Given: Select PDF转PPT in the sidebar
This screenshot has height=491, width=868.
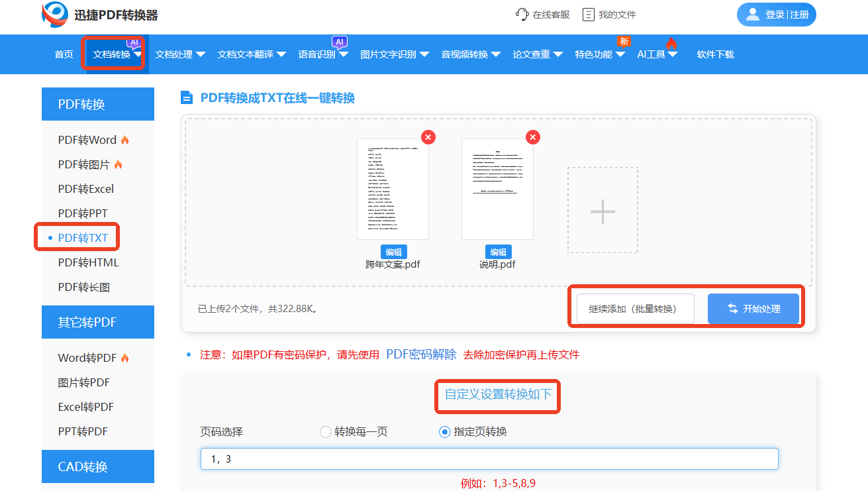Looking at the screenshot, I should 83,213.
